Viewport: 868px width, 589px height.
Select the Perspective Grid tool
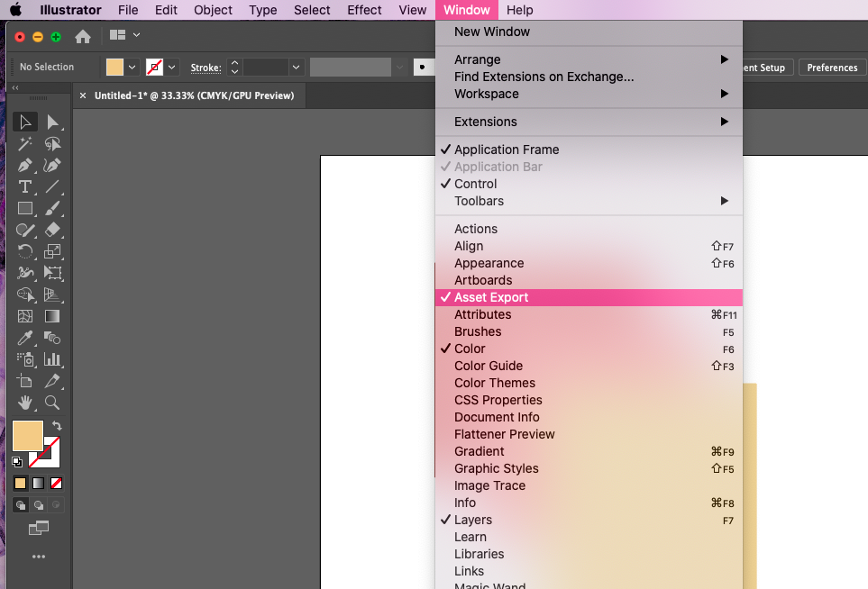[52, 294]
